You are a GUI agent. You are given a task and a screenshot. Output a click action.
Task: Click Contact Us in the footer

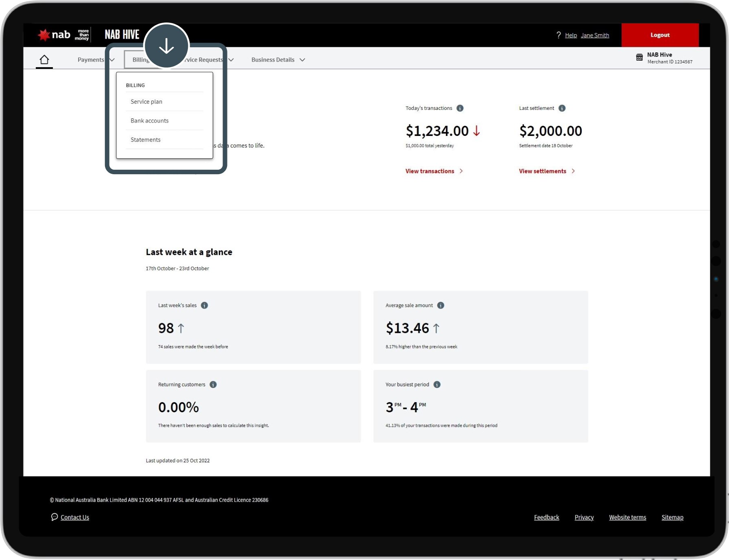74,517
